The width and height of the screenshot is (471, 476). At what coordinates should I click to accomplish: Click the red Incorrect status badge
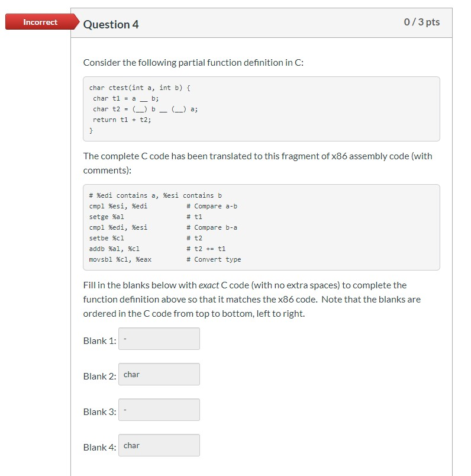[39, 22]
